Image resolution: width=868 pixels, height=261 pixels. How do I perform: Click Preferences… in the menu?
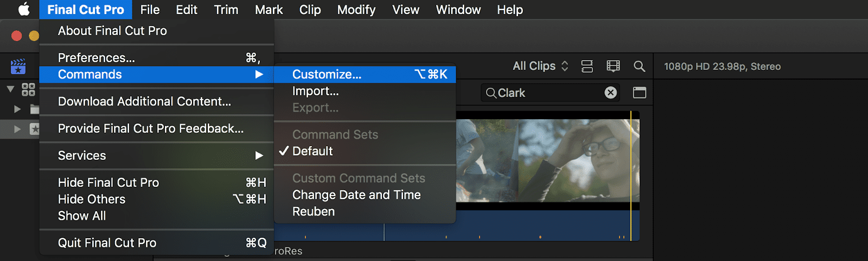[97, 57]
